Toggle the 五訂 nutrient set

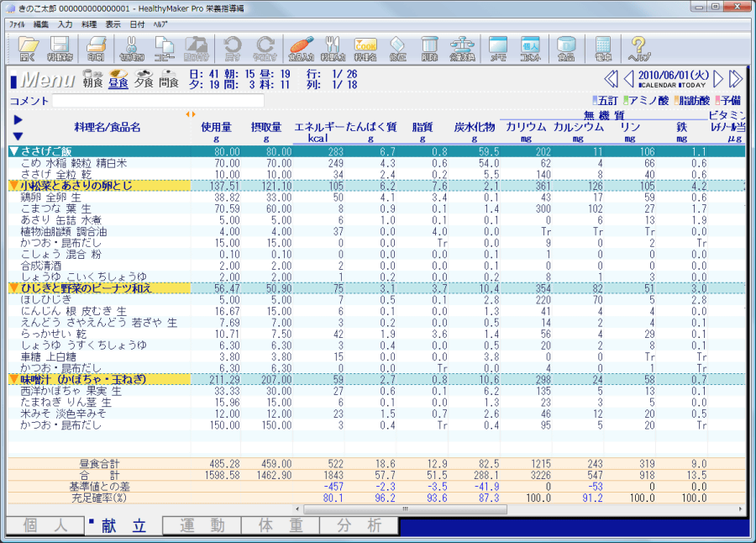click(x=605, y=100)
